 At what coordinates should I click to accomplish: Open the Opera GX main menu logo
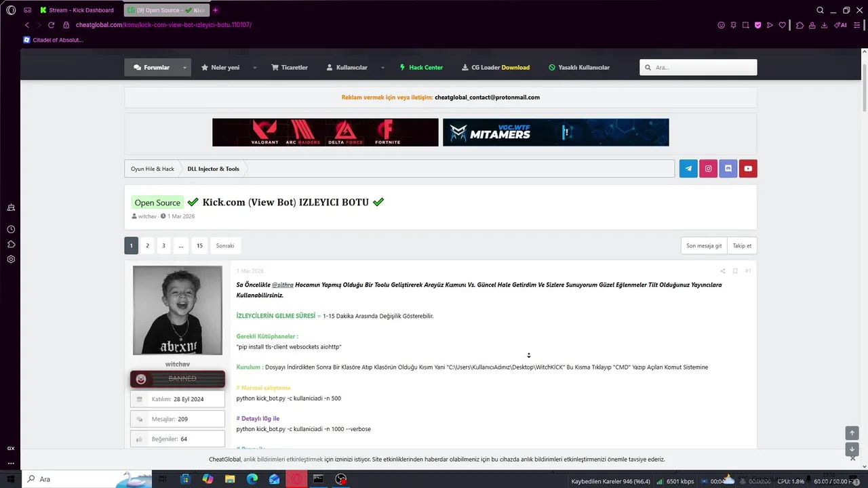(11, 10)
